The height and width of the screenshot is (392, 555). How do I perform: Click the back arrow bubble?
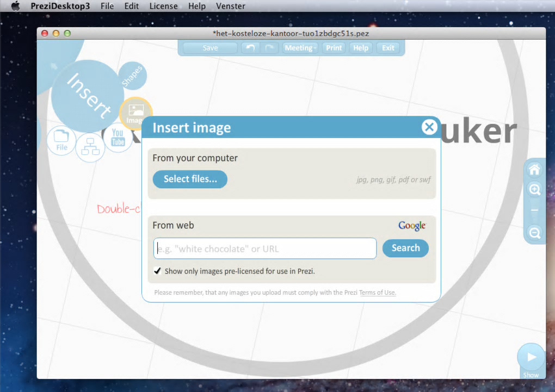coord(54,66)
